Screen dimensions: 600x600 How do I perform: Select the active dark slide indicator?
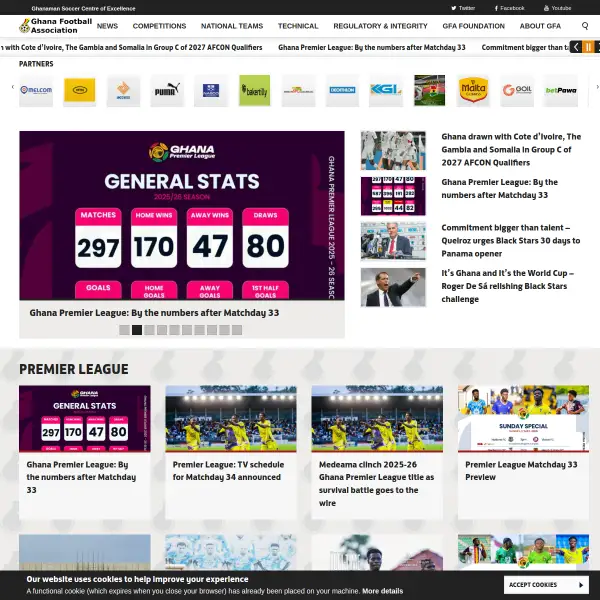[x=137, y=330]
